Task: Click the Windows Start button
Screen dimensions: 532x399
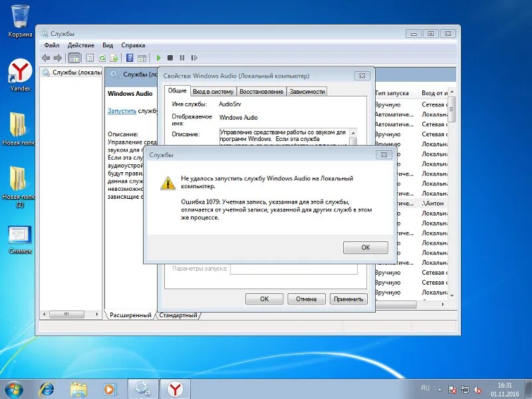Action: point(13,389)
